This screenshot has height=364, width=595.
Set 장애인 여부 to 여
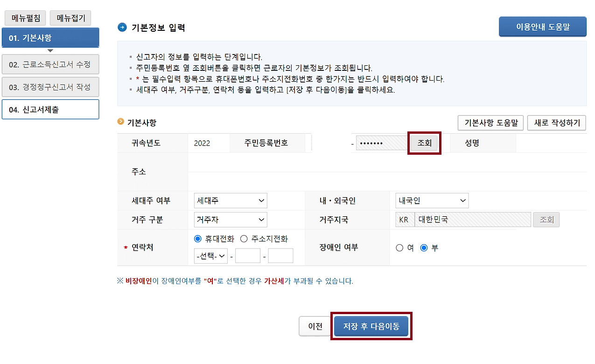(399, 247)
